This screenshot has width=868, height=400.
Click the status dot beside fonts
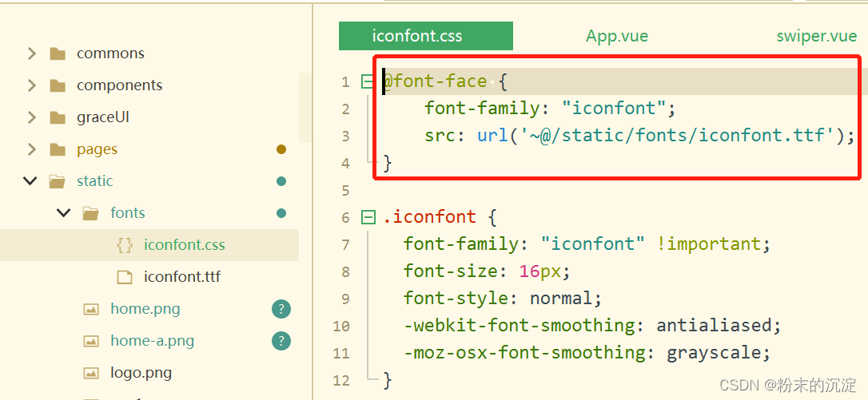click(281, 213)
